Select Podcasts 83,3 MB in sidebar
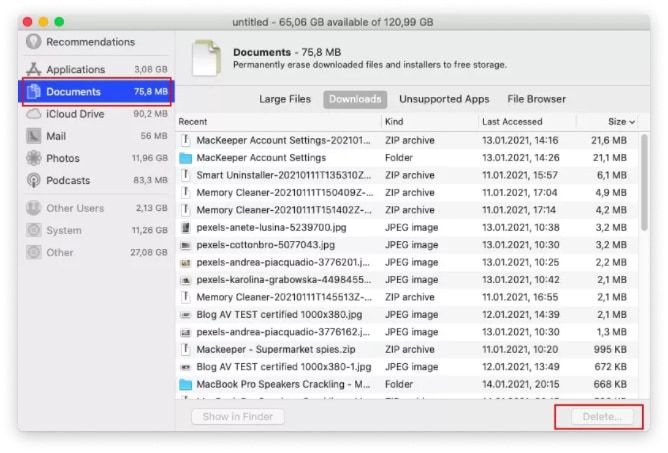The image size is (668, 453). (96, 180)
